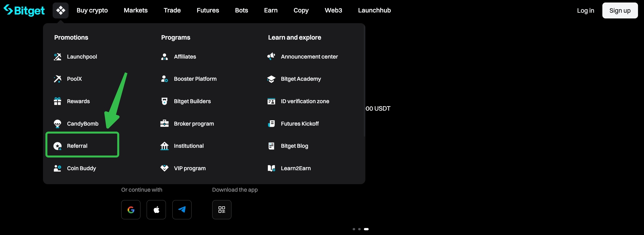Click the Sign up button
The width and height of the screenshot is (644, 235).
620,10
